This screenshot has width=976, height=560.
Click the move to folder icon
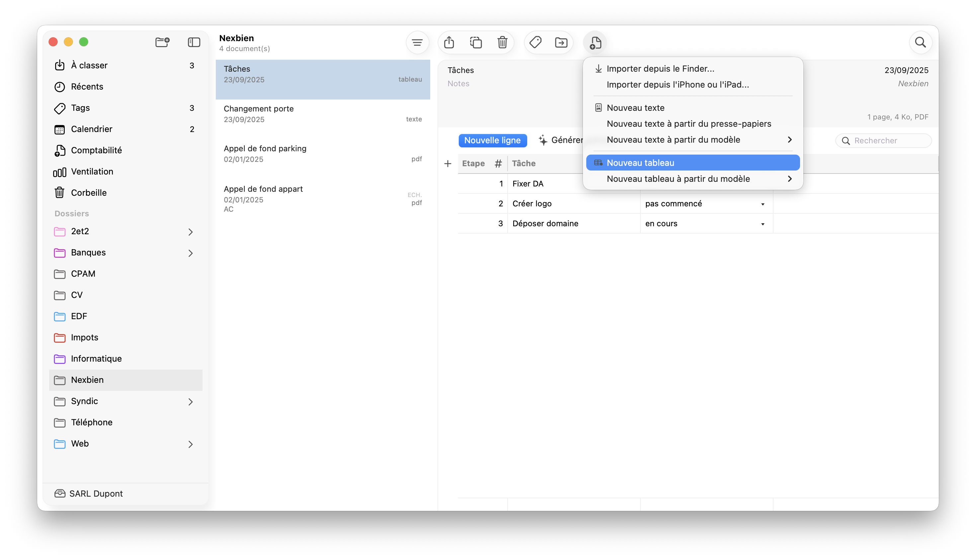[561, 42]
